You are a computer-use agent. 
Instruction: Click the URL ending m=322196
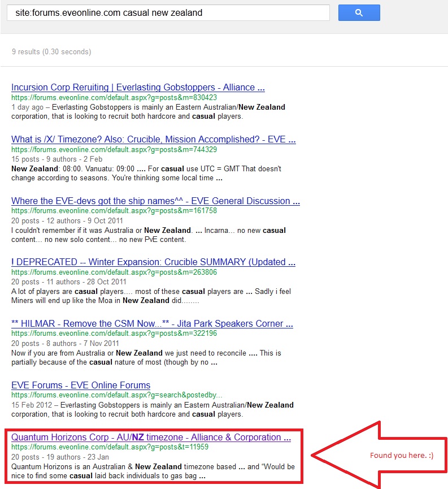(x=114, y=334)
